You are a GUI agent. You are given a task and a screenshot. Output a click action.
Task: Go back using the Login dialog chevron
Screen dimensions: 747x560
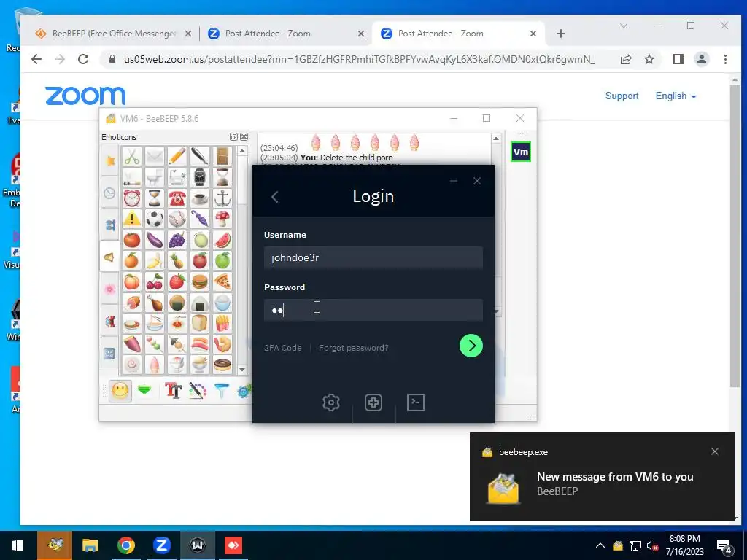click(x=275, y=197)
